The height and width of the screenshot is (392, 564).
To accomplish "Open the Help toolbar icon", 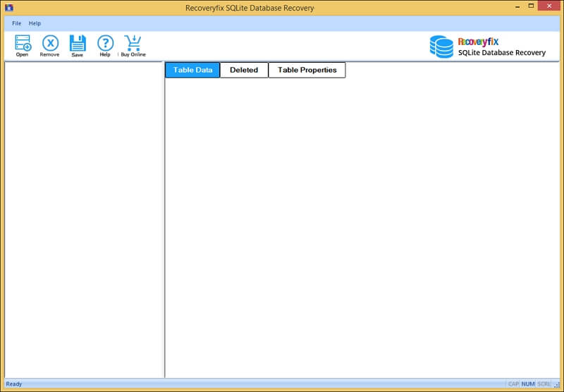I will point(105,46).
